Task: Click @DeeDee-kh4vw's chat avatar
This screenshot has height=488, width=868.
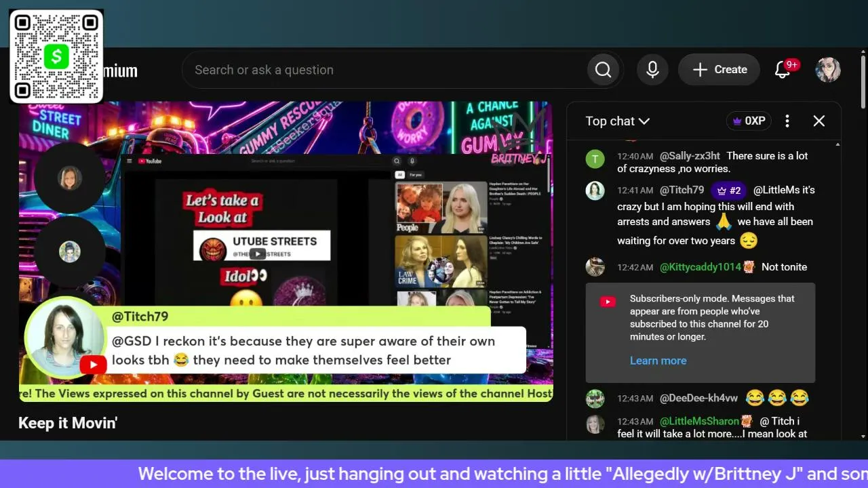Action: pyautogui.click(x=595, y=399)
